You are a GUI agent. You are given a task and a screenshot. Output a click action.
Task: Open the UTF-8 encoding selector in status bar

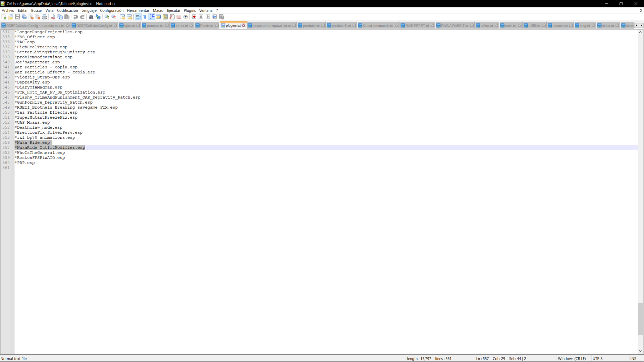598,359
